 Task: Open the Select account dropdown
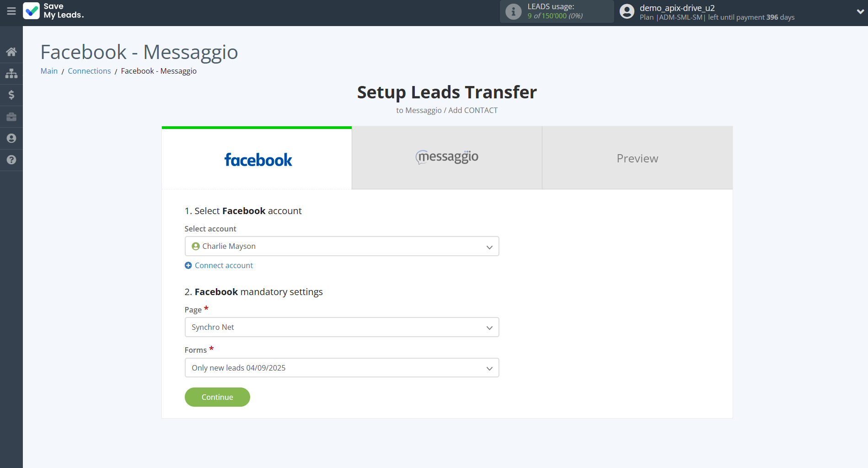(x=342, y=246)
